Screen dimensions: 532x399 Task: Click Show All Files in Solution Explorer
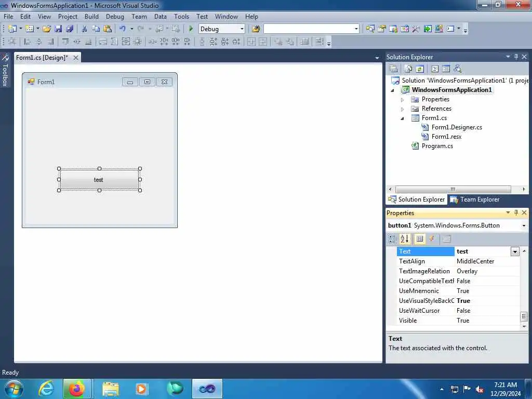(408, 69)
